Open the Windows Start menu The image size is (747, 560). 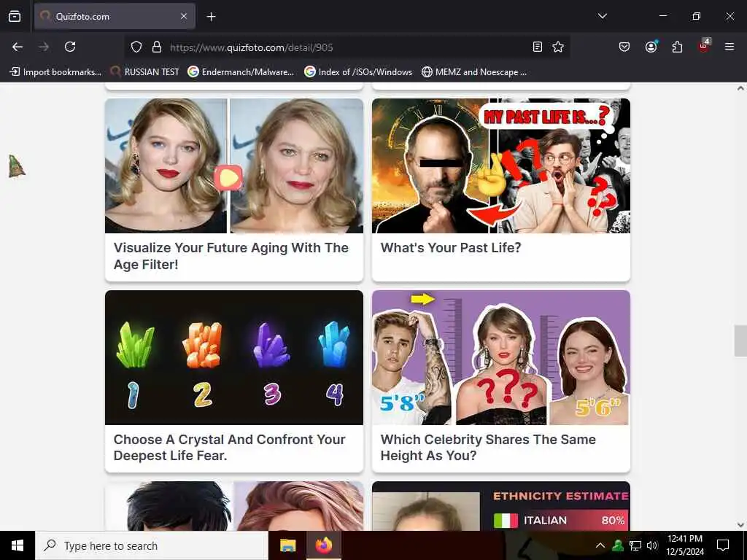(18, 545)
